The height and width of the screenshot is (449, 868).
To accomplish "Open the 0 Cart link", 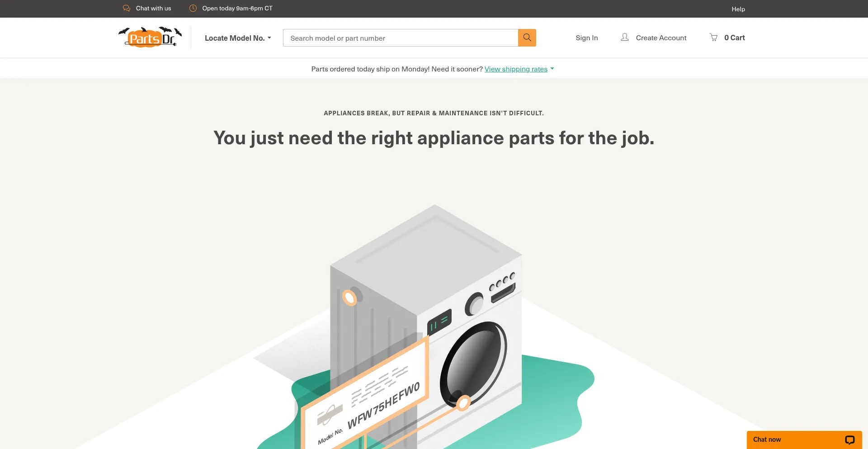I will click(x=734, y=38).
